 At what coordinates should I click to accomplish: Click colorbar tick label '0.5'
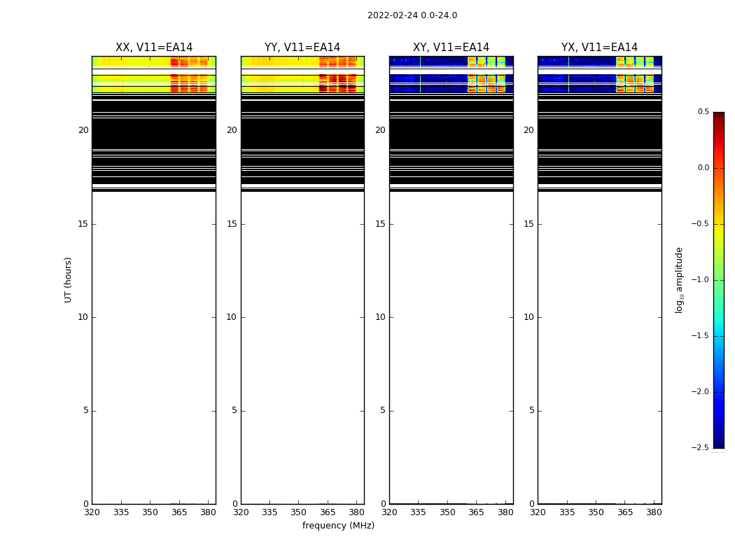[x=703, y=111]
